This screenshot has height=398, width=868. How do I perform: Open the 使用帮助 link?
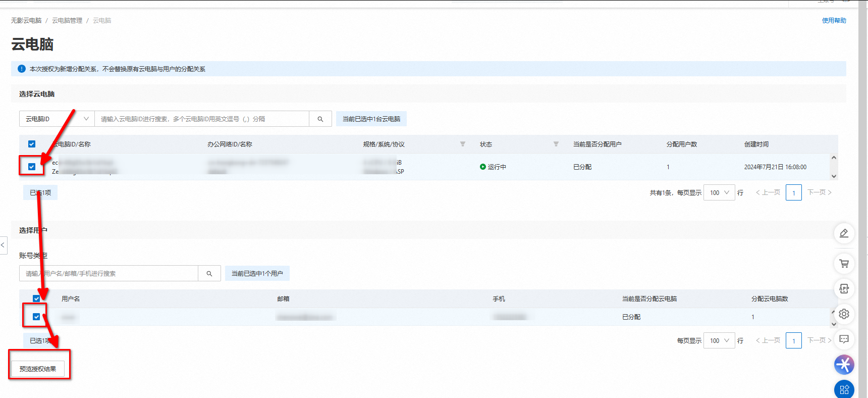click(834, 21)
